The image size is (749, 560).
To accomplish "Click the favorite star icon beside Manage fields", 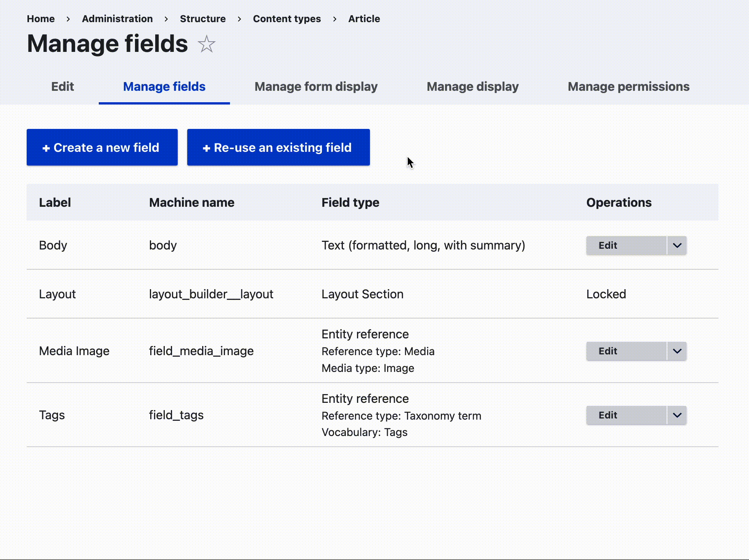I will click(x=207, y=44).
